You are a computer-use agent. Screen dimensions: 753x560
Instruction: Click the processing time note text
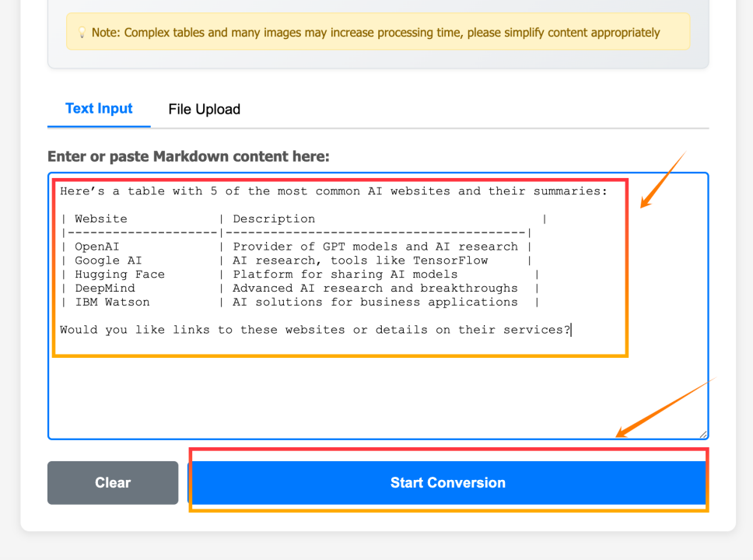coord(376,33)
